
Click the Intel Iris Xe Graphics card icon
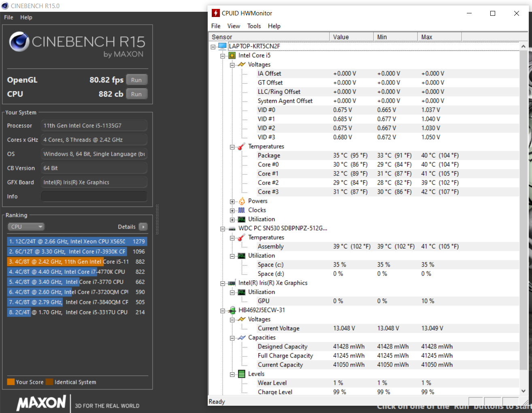[x=232, y=283]
